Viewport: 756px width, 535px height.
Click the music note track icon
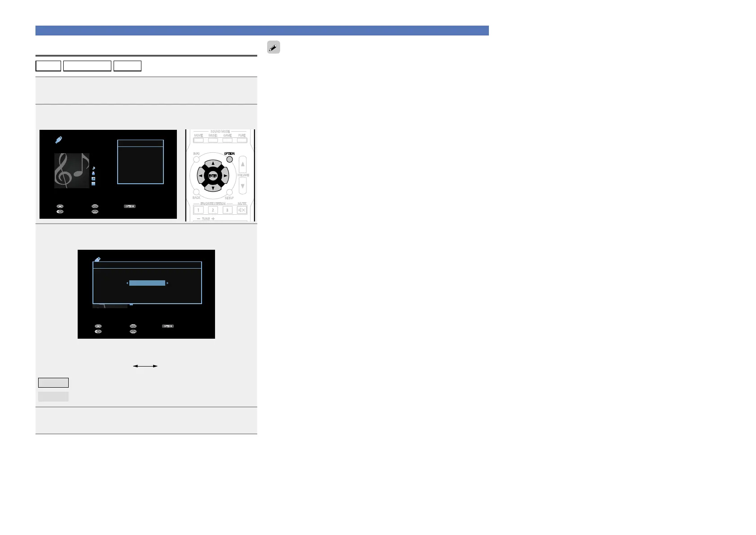click(x=93, y=168)
